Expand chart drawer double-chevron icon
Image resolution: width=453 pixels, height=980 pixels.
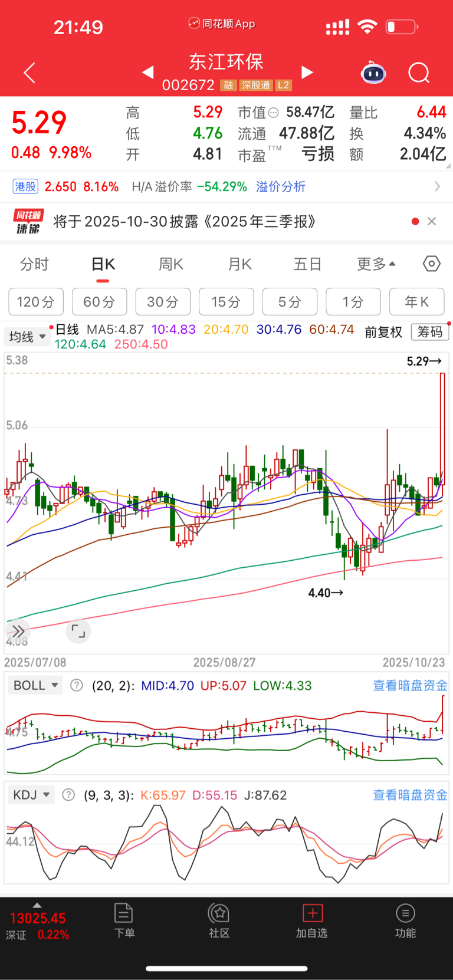(18, 632)
